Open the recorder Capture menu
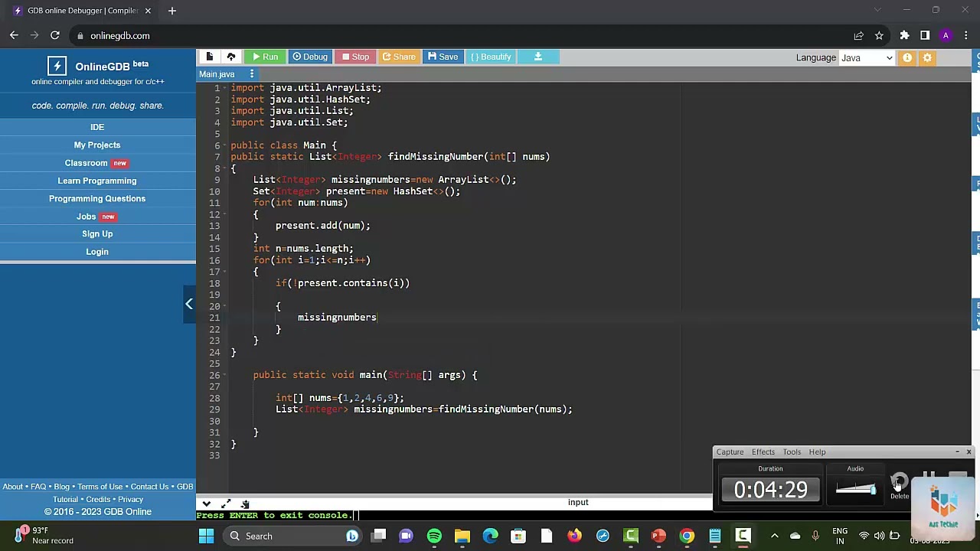 click(730, 452)
